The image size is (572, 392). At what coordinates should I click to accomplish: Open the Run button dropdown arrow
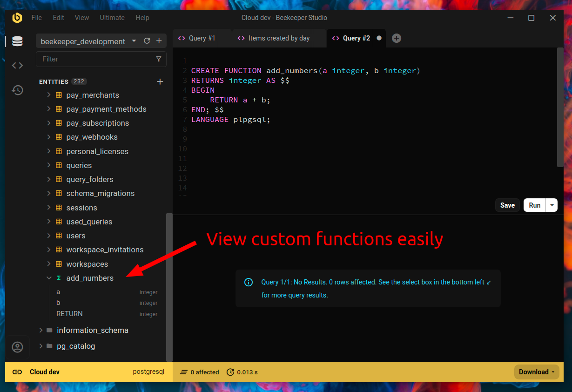552,205
